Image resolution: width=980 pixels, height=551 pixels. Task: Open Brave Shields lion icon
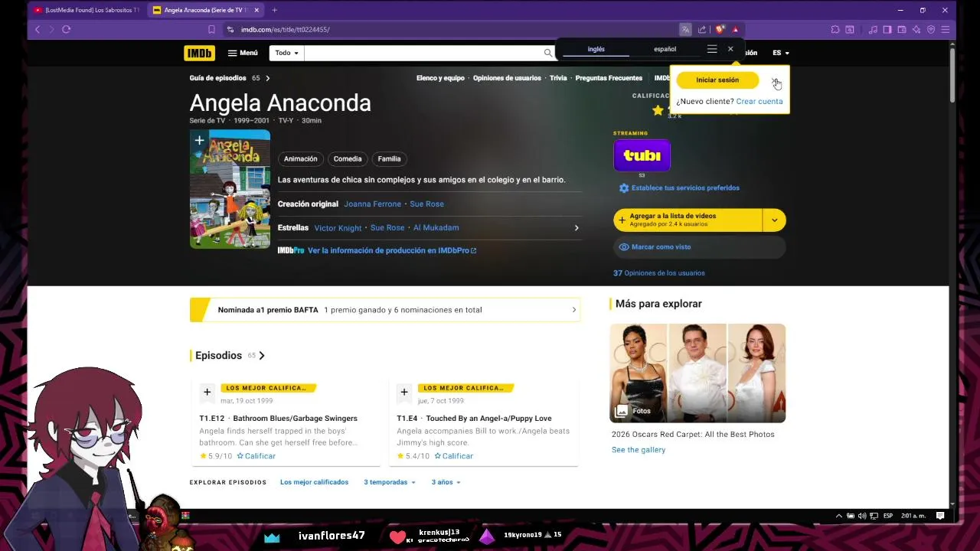click(720, 29)
